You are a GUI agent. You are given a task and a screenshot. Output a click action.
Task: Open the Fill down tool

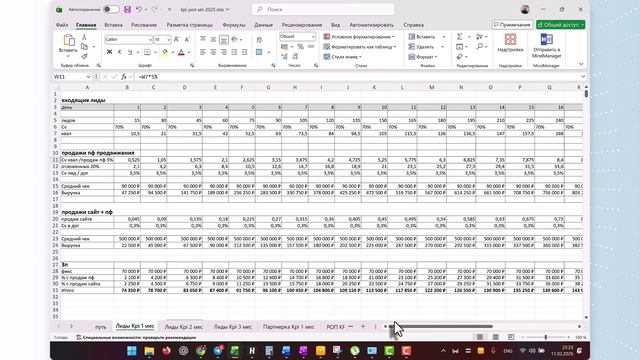click(460, 47)
